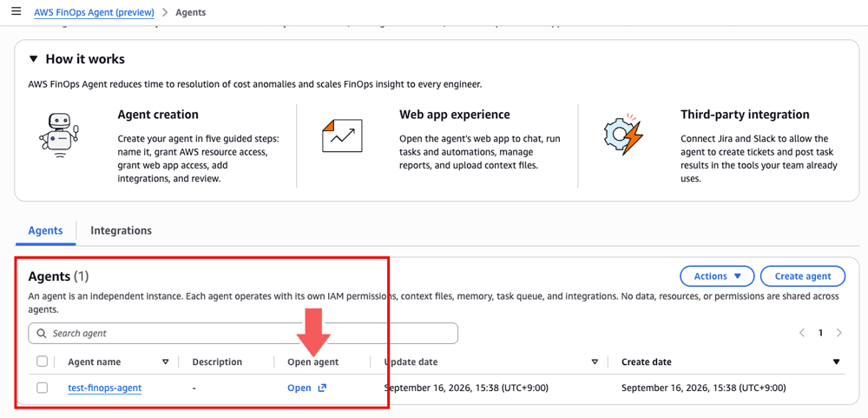
Task: Click the Open agent column header
Action: pos(312,362)
